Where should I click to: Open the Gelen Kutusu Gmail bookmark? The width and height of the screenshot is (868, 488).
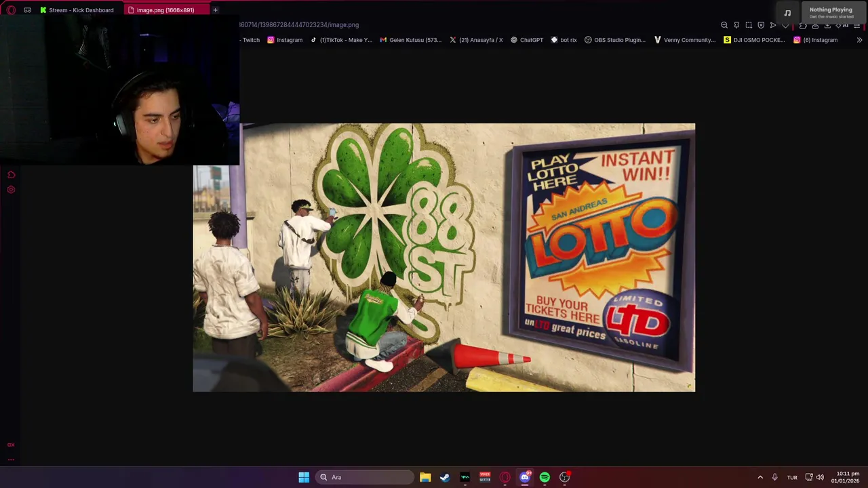(x=410, y=40)
